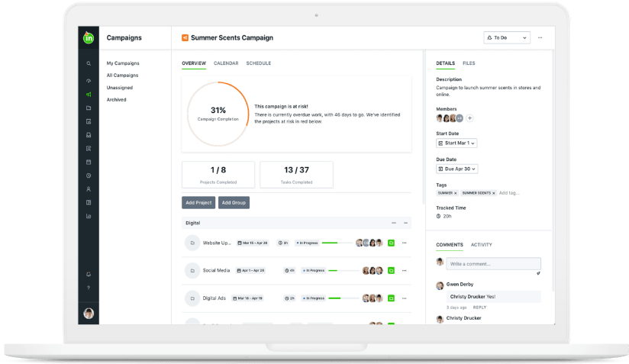This screenshot has width=629, height=364.
Task: Remove the SUMMER SCENTS tag
Action: tap(493, 193)
